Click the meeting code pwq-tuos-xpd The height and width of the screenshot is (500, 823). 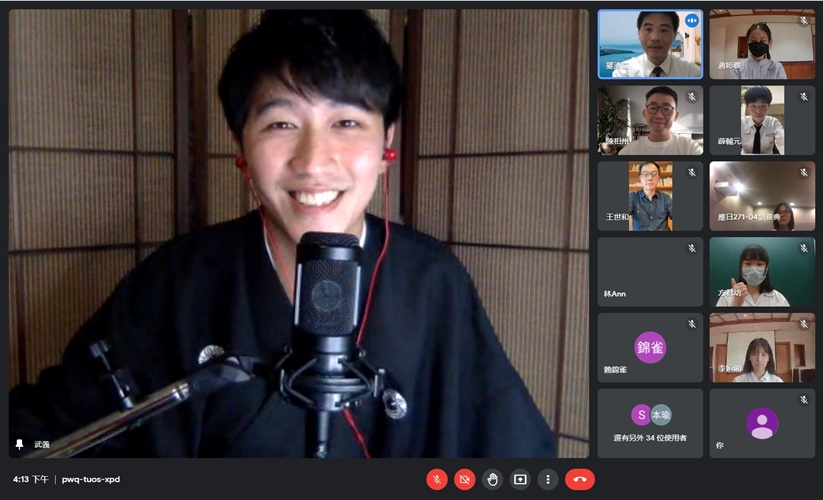(91, 480)
